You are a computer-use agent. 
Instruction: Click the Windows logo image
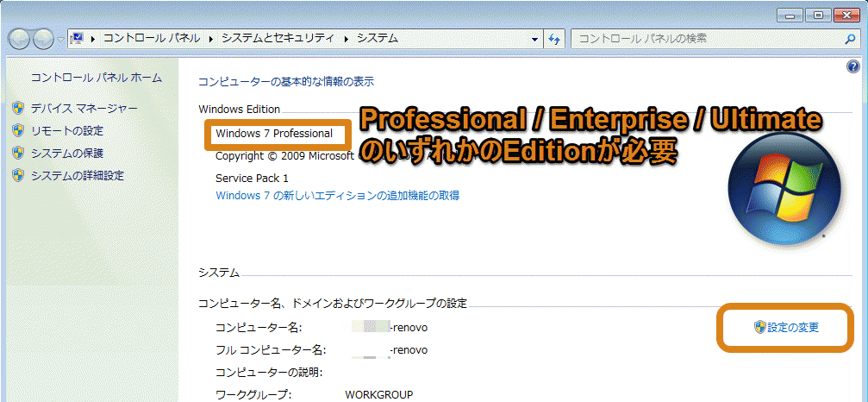pyautogui.click(x=784, y=189)
